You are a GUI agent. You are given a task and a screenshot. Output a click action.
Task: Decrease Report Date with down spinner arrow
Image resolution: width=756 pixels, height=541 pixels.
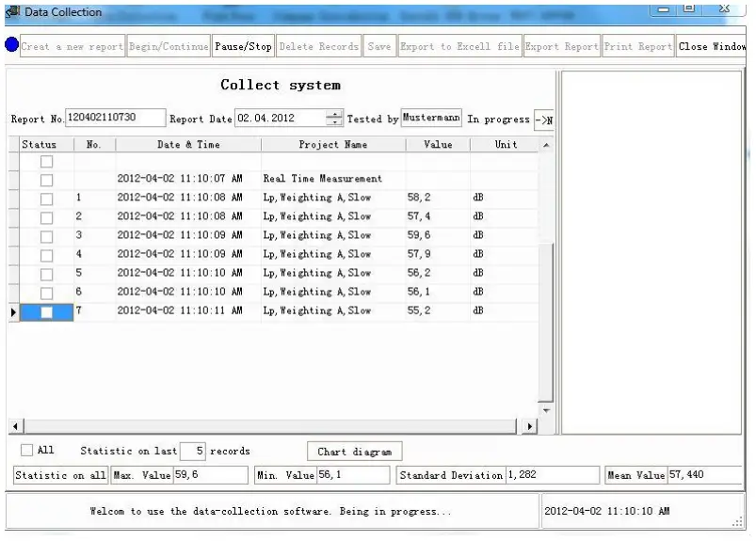[334, 122]
